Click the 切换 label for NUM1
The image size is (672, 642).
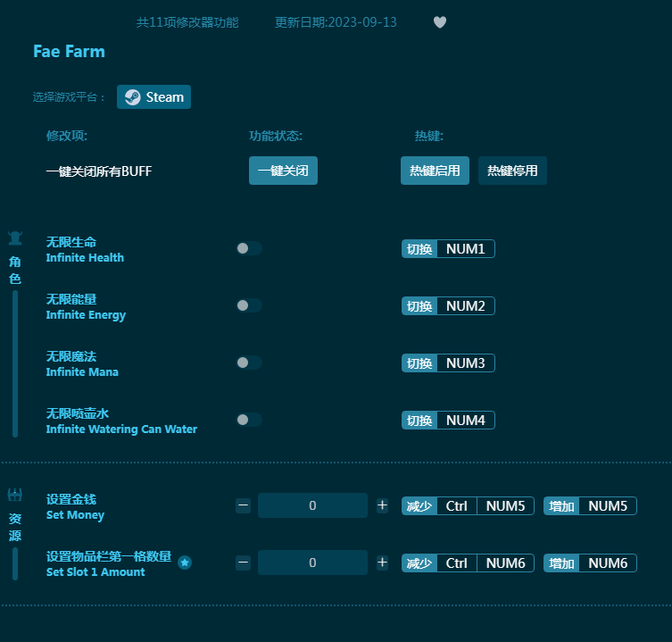(x=419, y=249)
